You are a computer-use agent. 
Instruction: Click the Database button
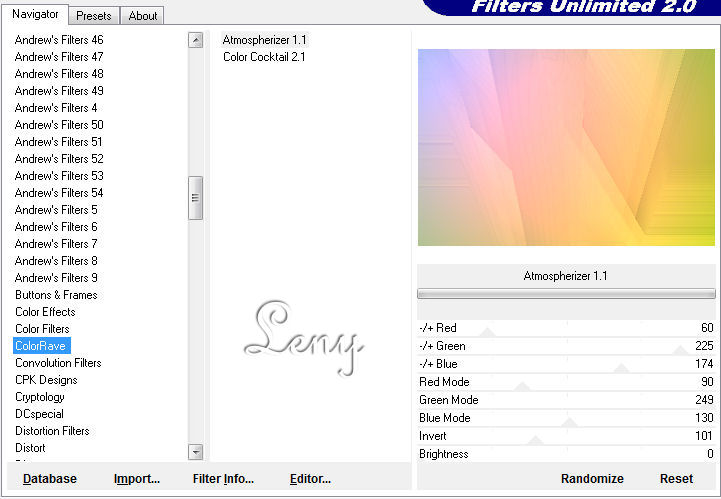50,479
